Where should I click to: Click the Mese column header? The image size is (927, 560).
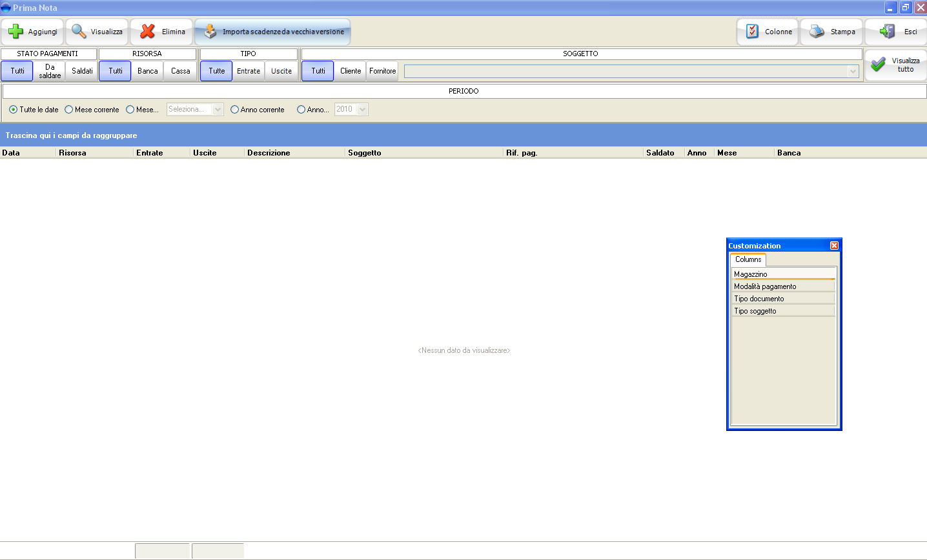click(744, 153)
